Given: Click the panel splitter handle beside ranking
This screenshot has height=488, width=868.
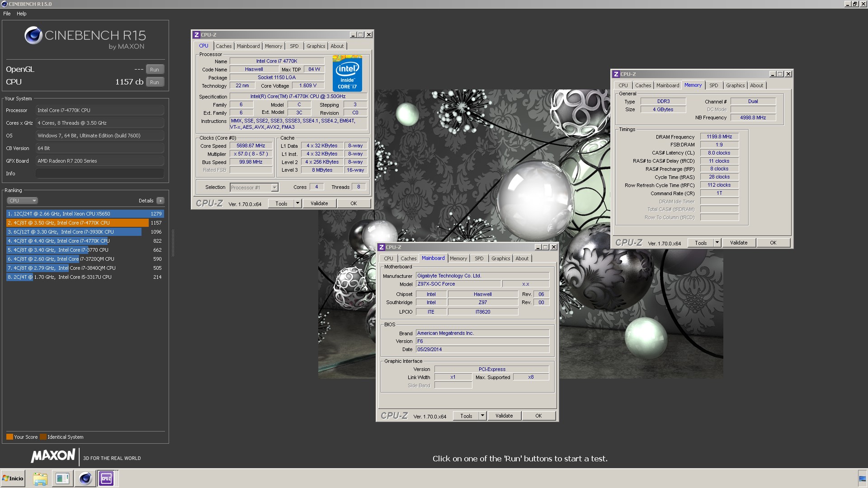Looking at the screenshot, I should point(173,243).
